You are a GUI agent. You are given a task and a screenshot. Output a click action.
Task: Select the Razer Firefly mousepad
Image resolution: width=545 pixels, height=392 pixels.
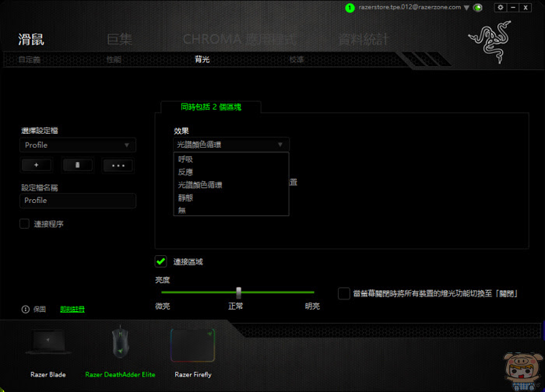click(x=193, y=352)
